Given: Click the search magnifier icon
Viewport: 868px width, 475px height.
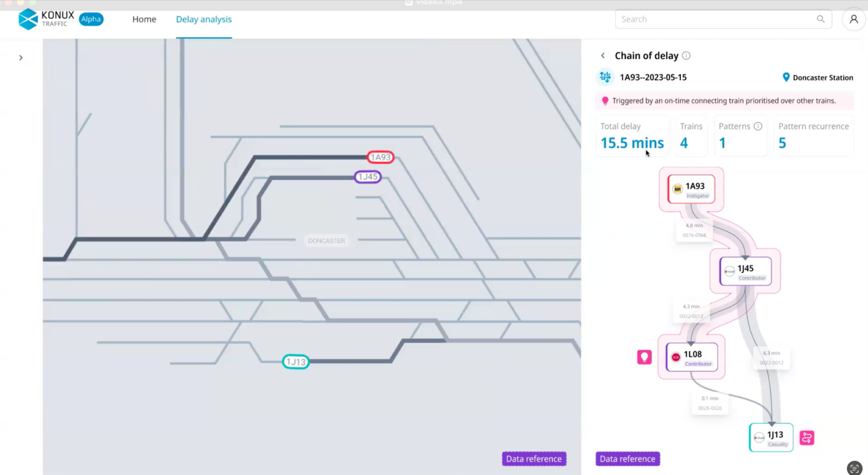Looking at the screenshot, I should click(820, 19).
